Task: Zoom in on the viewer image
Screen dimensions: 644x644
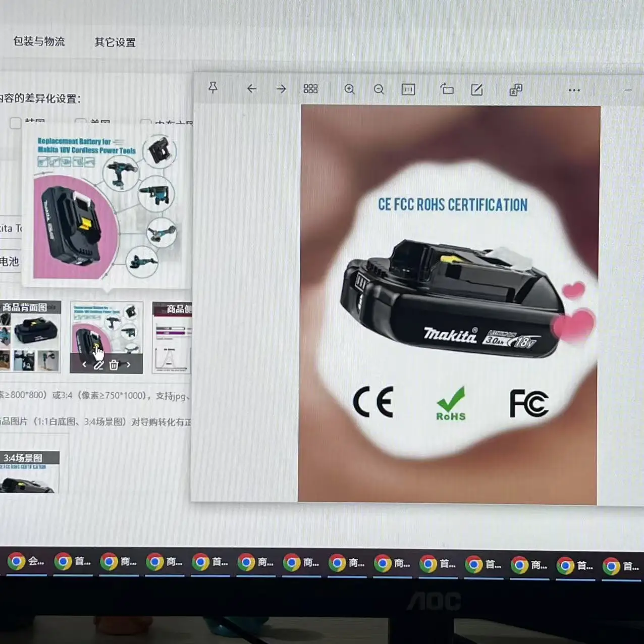Action: (349, 89)
